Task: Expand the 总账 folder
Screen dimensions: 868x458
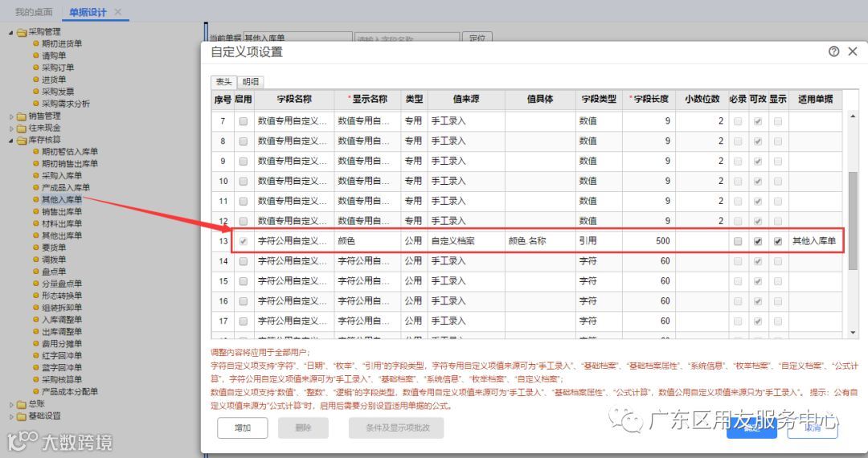Action: coord(10,404)
